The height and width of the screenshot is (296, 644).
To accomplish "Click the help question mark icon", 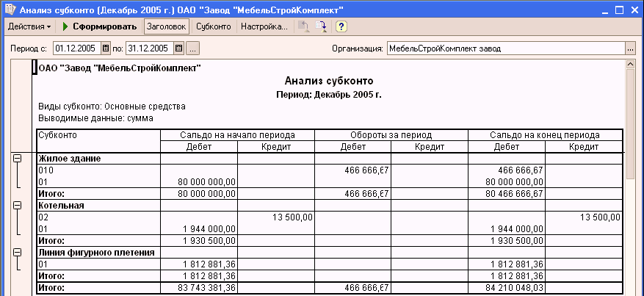I will [x=341, y=26].
